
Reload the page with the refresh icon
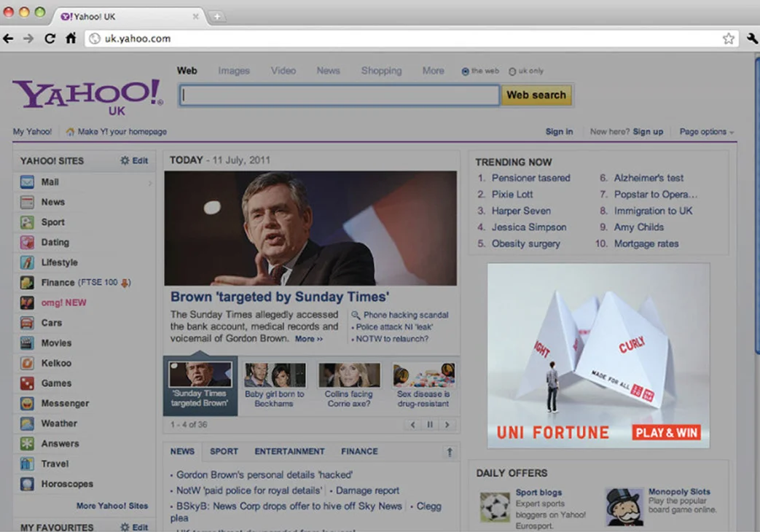pyautogui.click(x=50, y=39)
